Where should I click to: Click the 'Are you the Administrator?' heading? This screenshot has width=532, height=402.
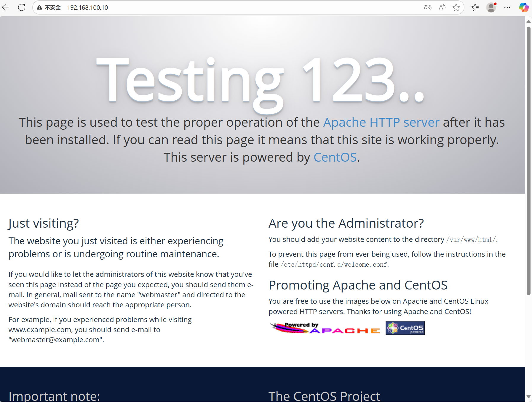tap(346, 223)
